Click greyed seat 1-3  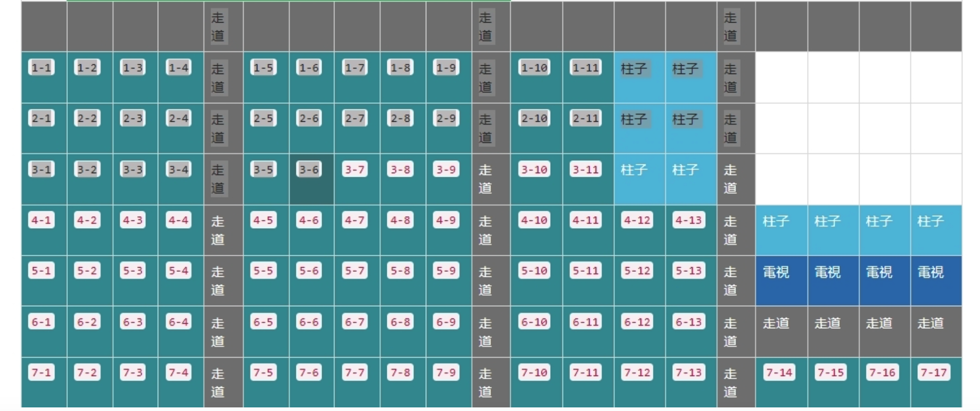[x=133, y=68]
